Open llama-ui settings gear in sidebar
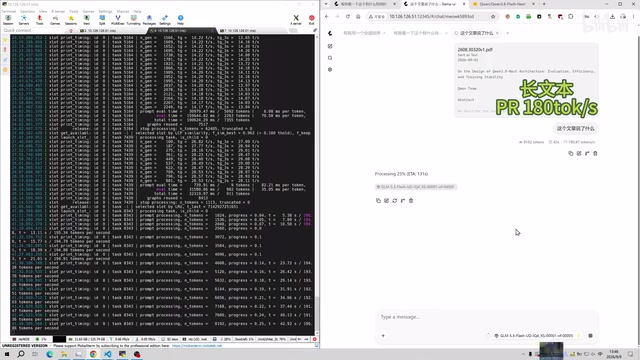 click(330, 69)
